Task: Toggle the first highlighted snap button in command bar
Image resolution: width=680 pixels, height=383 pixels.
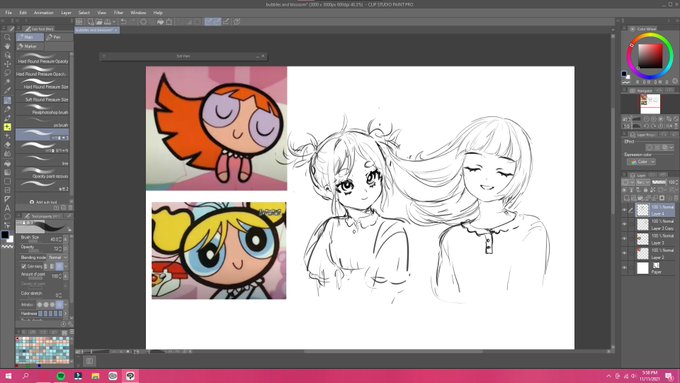Action: click(x=209, y=21)
